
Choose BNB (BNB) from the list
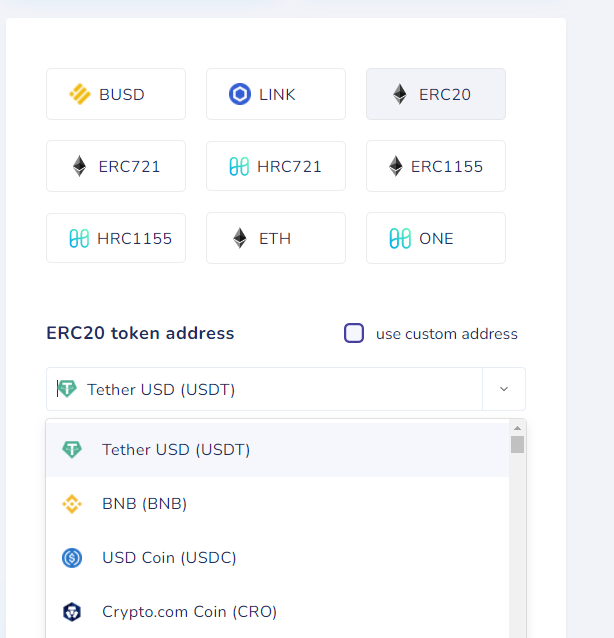click(x=144, y=504)
